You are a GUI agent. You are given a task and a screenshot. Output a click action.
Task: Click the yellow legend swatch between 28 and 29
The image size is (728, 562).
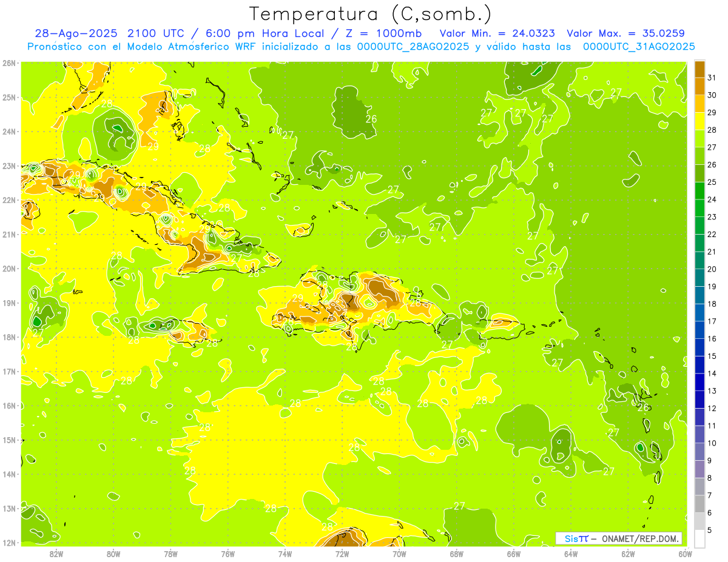[x=699, y=121]
